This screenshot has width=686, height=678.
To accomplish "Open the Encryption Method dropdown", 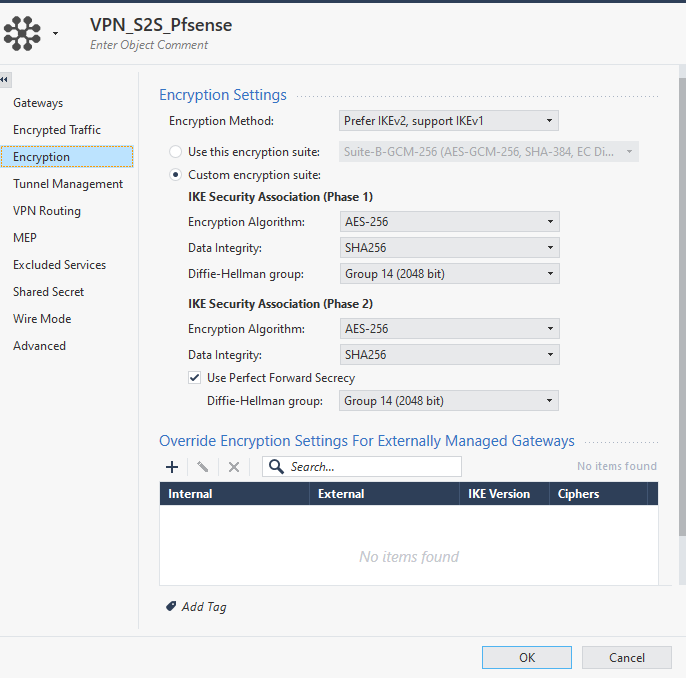I will click(448, 121).
